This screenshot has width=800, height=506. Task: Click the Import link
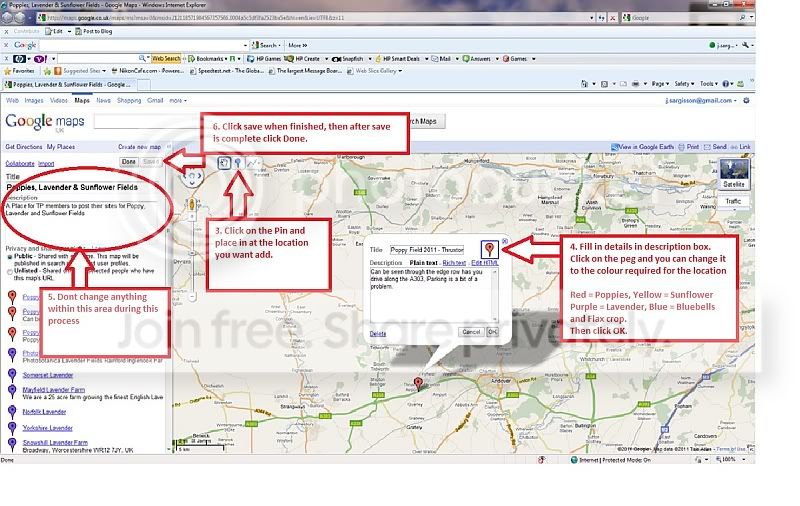46,164
